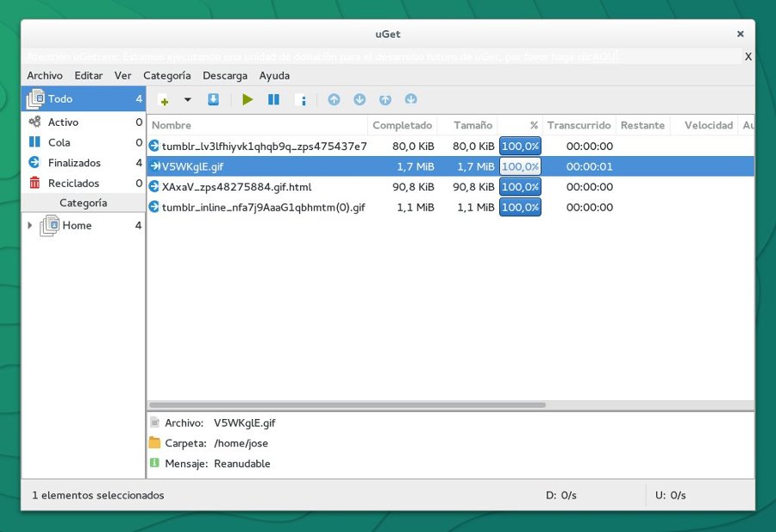Expand the Home category tree
Screen dimensions: 776x532
[x=31, y=226]
